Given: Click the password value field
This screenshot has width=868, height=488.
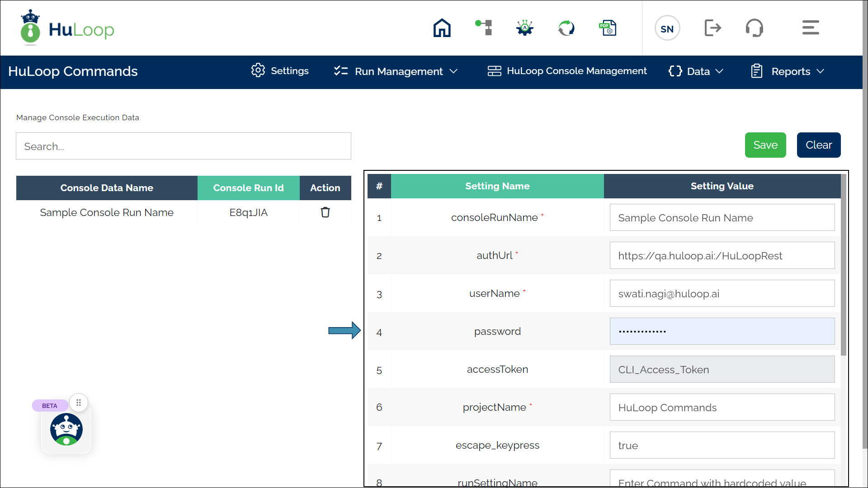Looking at the screenshot, I should [x=722, y=331].
